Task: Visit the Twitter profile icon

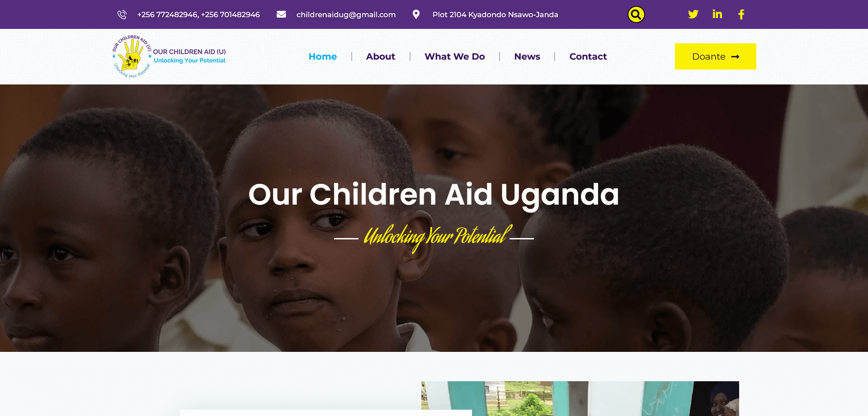Action: [693, 14]
